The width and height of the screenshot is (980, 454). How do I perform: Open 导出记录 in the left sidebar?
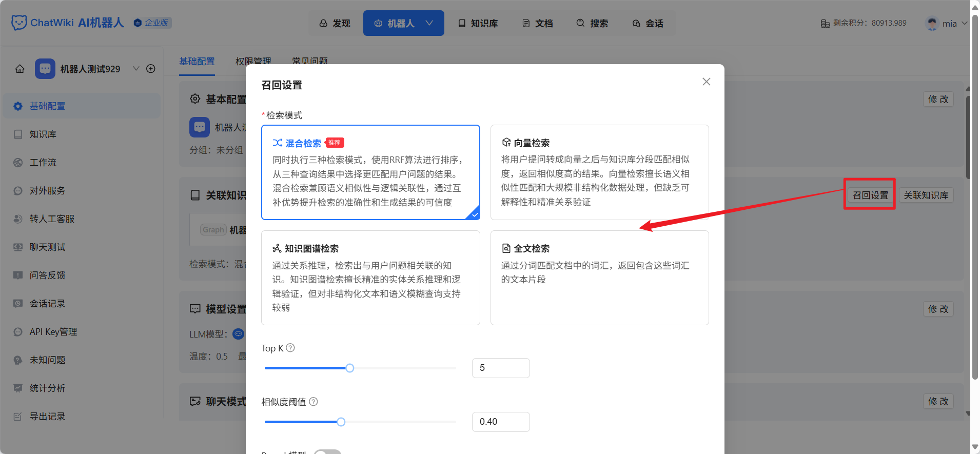coord(82,416)
